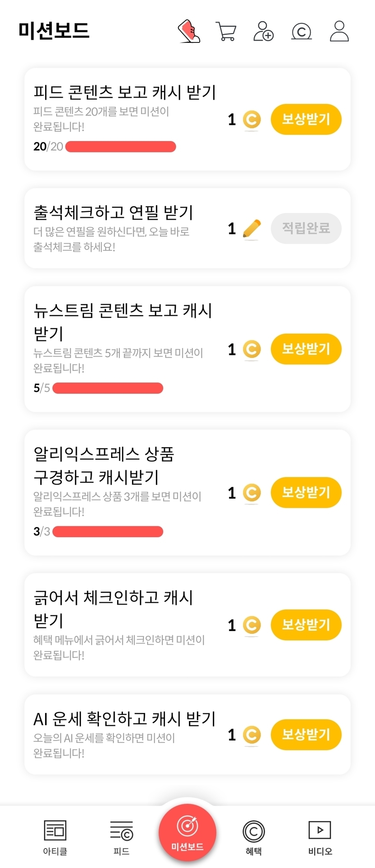The height and width of the screenshot is (868, 375).
Task: Open the profile person icon
Action: pos(339,31)
